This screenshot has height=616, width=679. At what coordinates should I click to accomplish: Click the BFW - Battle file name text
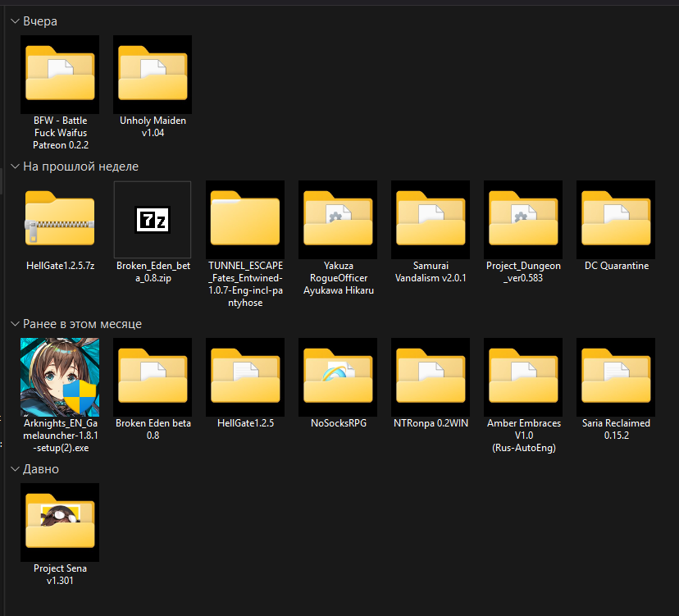[60, 133]
